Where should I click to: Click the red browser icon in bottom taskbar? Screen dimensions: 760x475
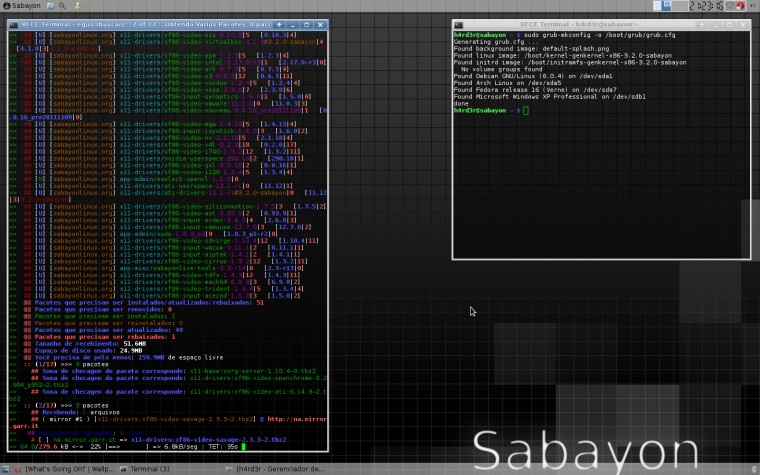18,469
